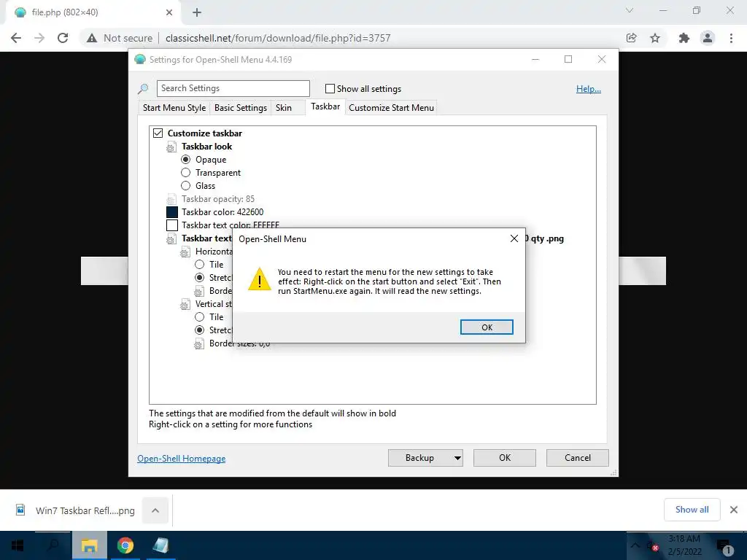Close the downloads bar
Image resolution: width=747 pixels, height=560 pixels.
[734, 510]
